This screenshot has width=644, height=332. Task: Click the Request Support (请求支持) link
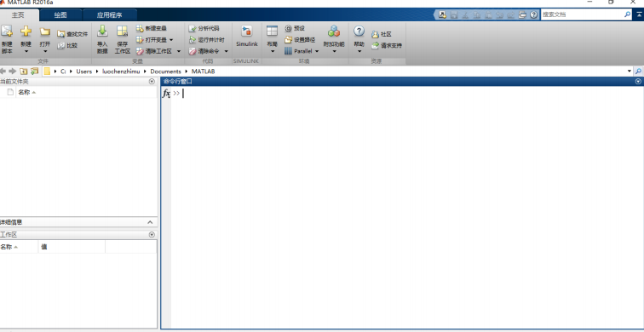coord(387,46)
